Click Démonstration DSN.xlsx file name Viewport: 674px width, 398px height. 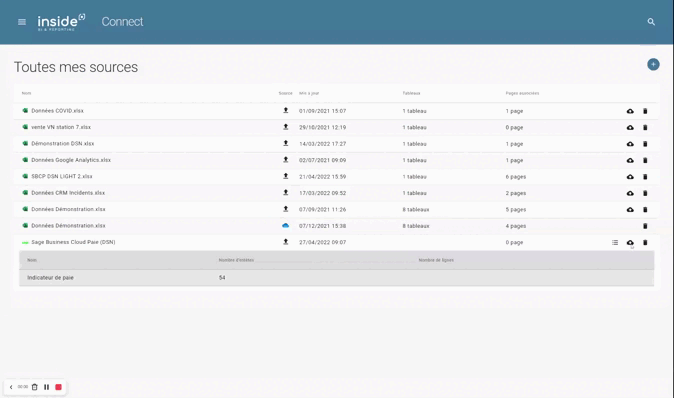62,143
